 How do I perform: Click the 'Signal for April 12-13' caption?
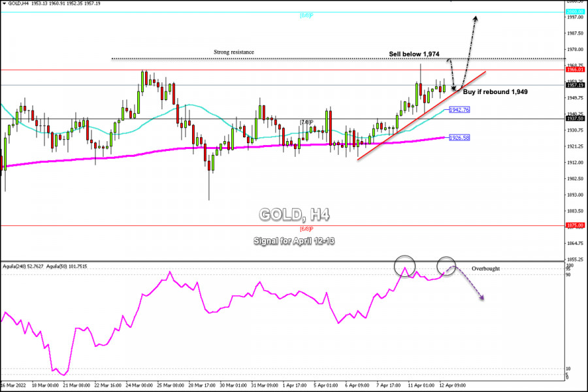point(294,241)
